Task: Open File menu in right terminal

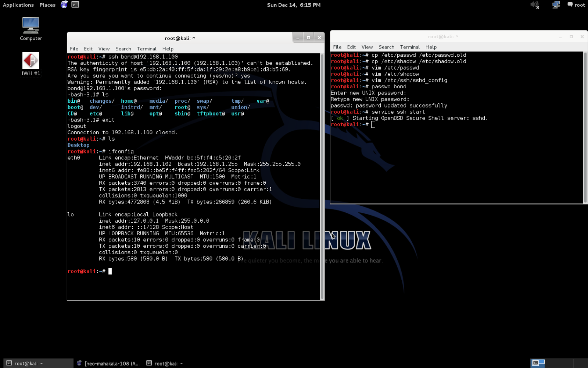Action: coord(337,47)
